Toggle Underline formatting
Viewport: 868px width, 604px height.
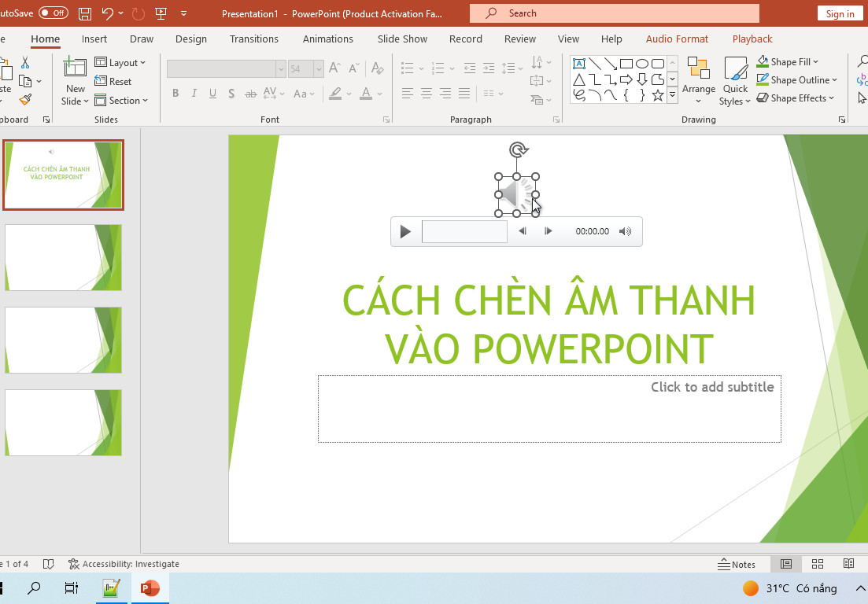[212, 94]
